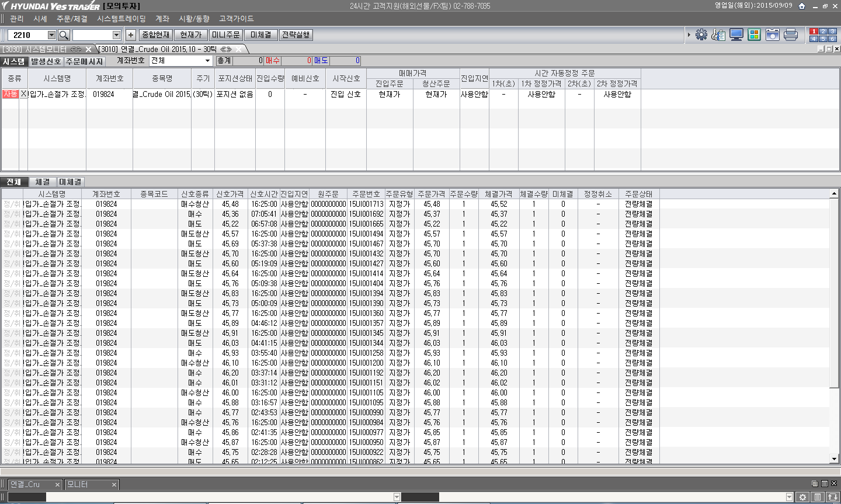Viewport: 841px width, 504px height.
Task: Click the 전략실행 button
Action: 296,35
